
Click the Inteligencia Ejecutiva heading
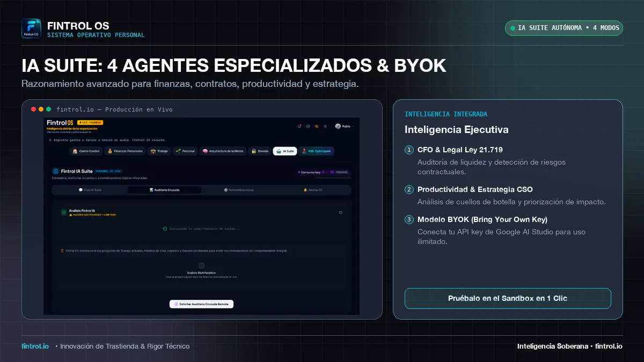coord(457,130)
